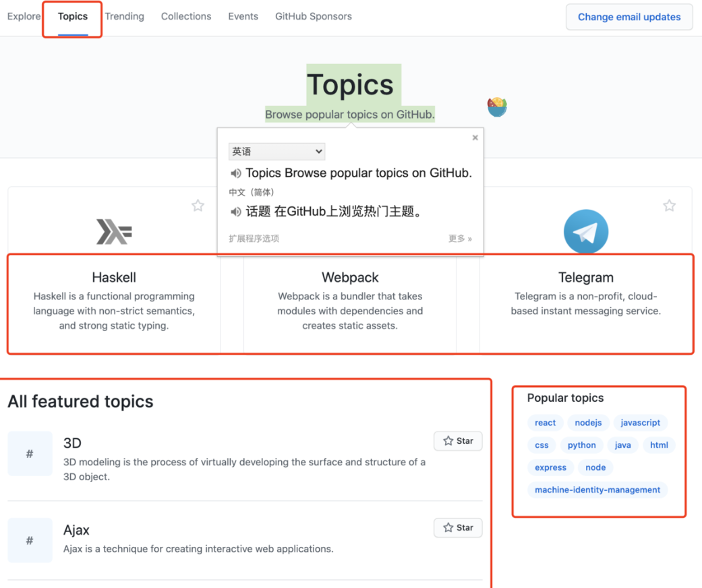The image size is (702, 588).
Task: Open the Webpack topic title
Action: tap(350, 278)
